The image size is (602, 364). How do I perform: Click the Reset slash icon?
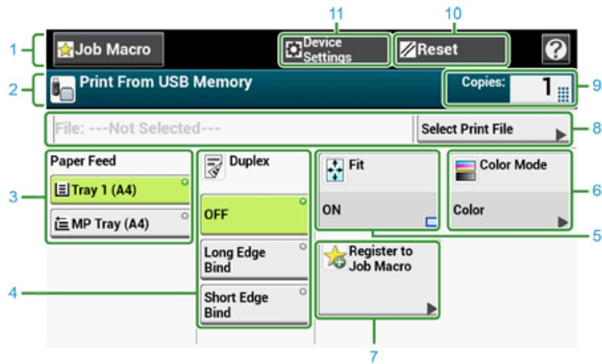tap(407, 50)
